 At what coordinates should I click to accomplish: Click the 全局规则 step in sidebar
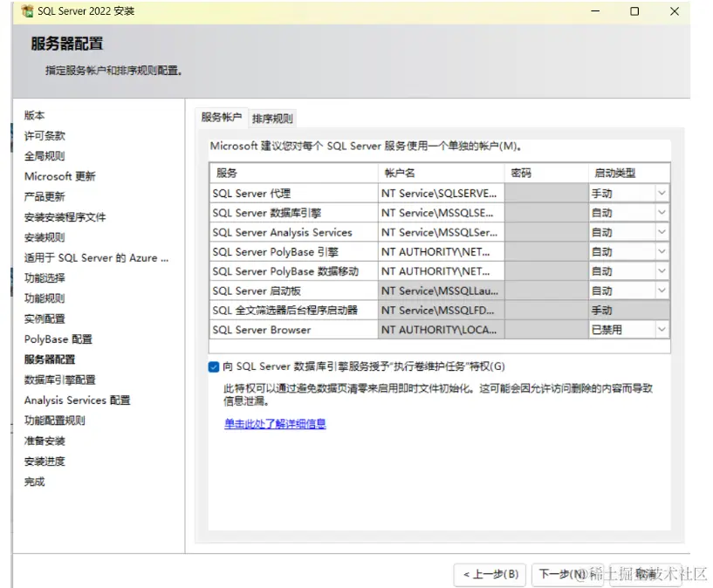tap(45, 156)
